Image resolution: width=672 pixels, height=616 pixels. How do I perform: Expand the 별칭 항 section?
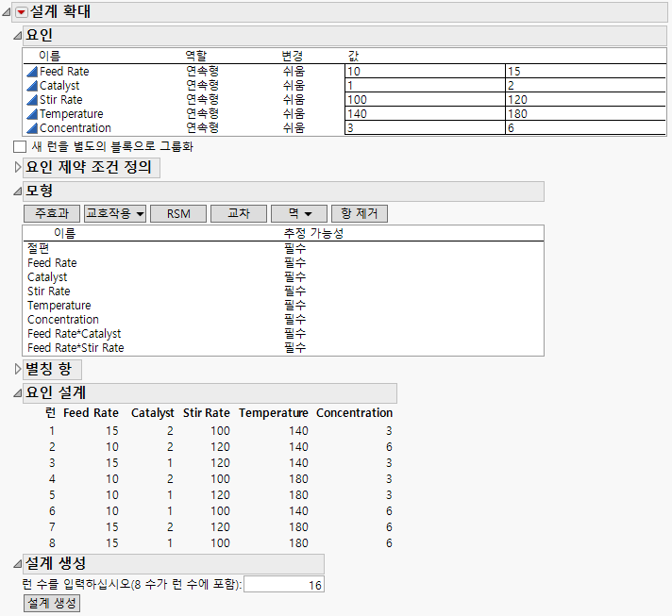coord(17,369)
